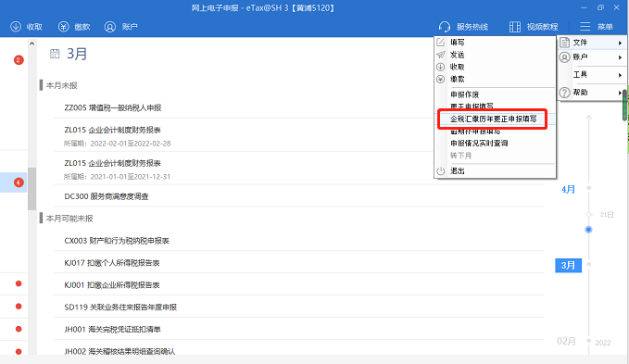Click the 本月可能未报 section heading
This screenshot has width=629, height=364.
(x=69, y=219)
